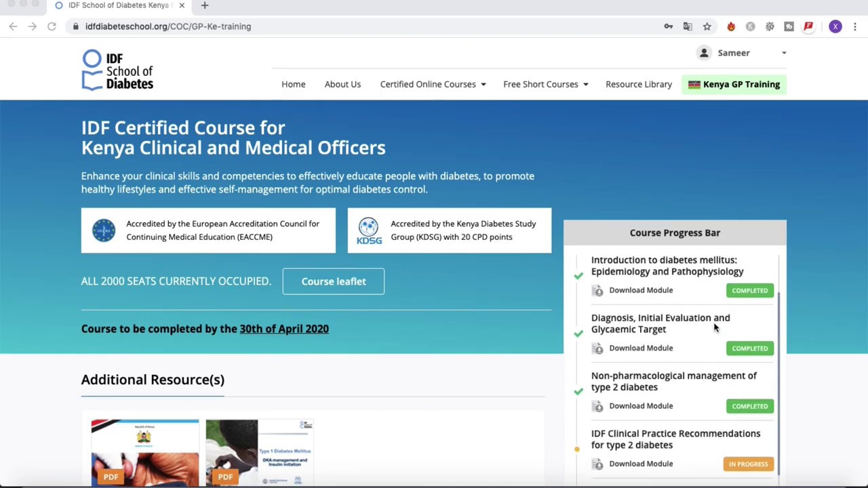Viewport: 868px width, 488px height.
Task: Click download icon for Introduction to diabetes module
Action: tap(597, 290)
